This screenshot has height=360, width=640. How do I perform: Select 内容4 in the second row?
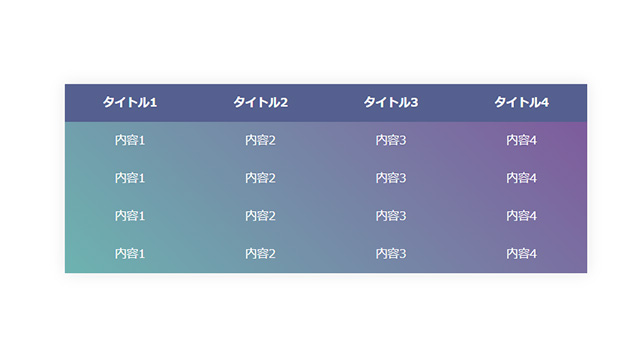[522, 178]
